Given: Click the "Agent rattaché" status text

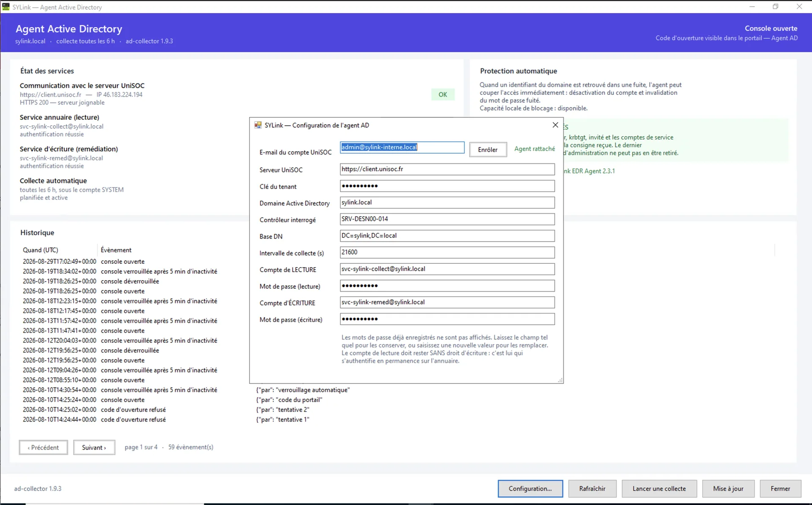Looking at the screenshot, I should [x=535, y=149].
